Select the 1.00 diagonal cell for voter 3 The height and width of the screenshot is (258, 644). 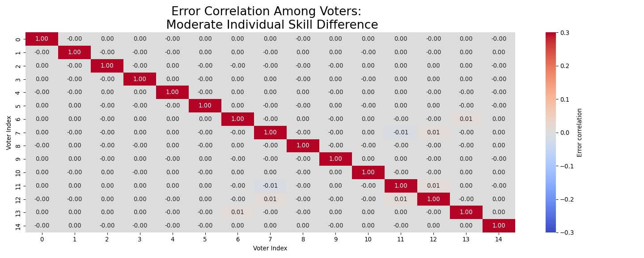140,79
